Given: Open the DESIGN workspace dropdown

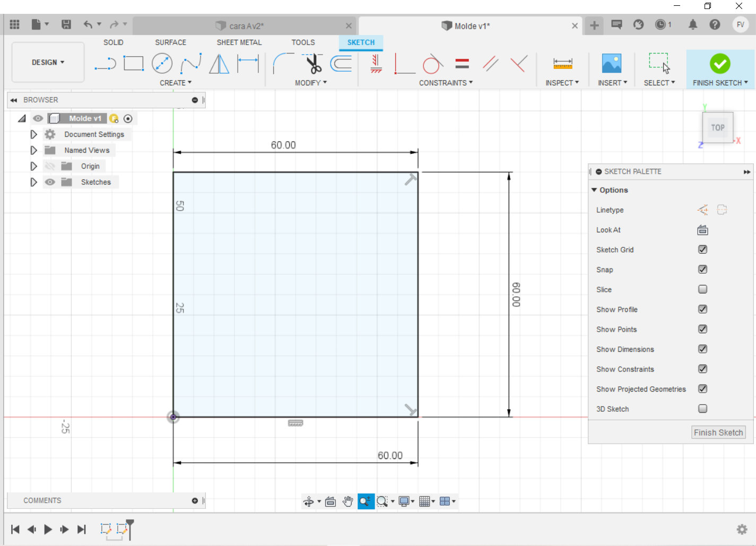Looking at the screenshot, I should tap(48, 63).
